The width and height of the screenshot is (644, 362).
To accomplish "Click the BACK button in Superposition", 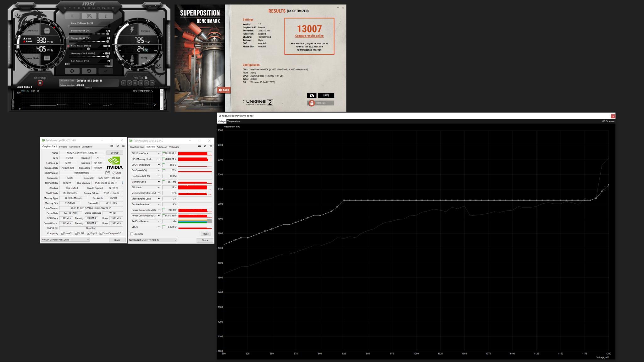I will (x=224, y=90).
